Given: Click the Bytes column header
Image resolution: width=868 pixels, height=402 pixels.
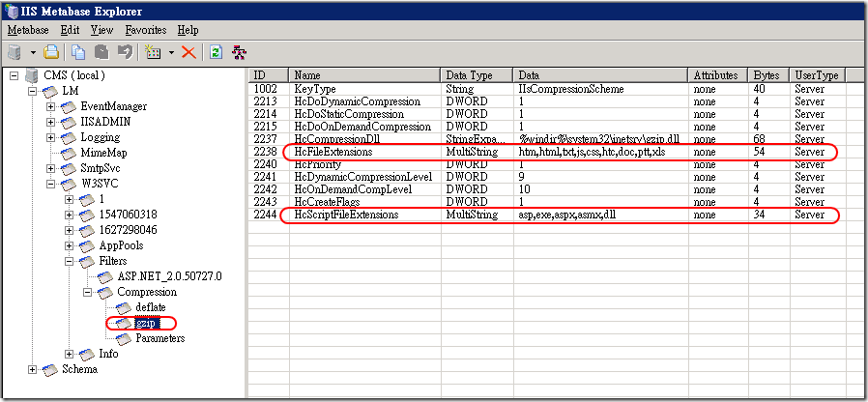Looking at the screenshot, I should (x=767, y=74).
